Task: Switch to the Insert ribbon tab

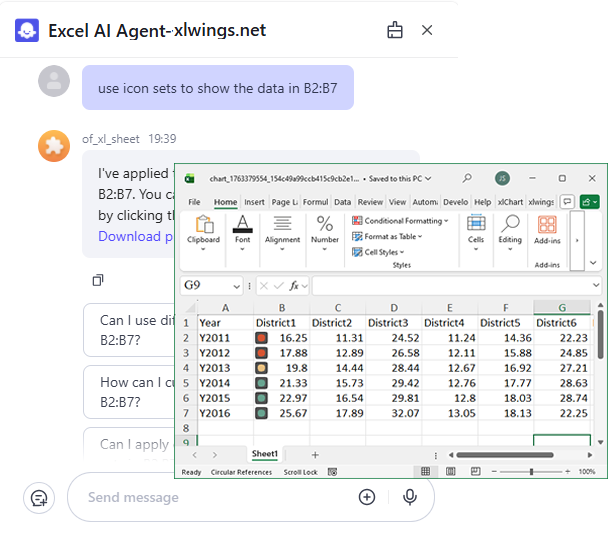Action: [254, 202]
